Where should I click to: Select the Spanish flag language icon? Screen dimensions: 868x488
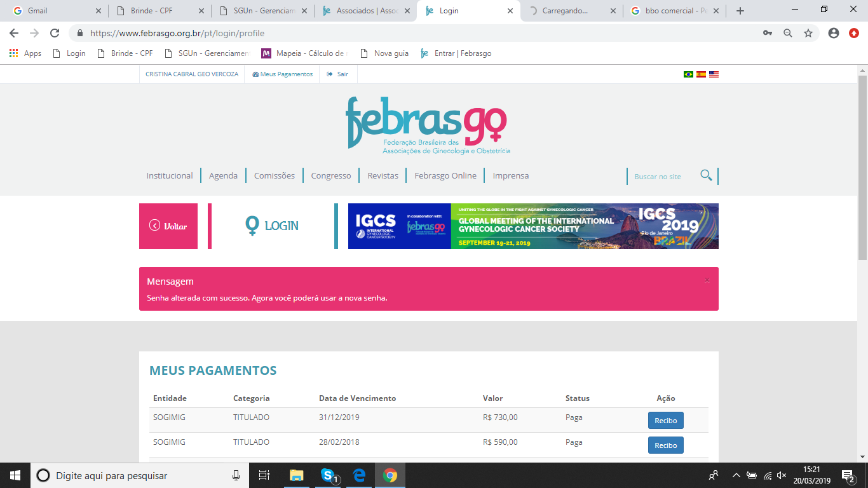pos(701,74)
